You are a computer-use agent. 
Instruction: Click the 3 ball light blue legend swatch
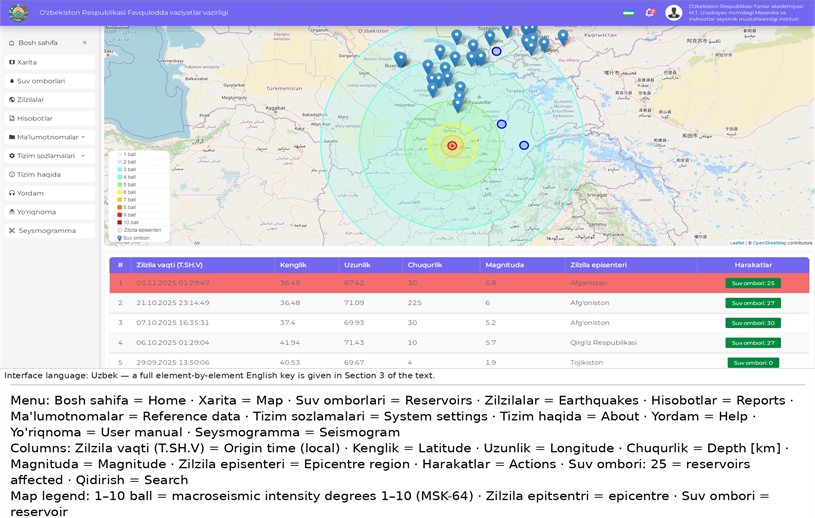pyautogui.click(x=120, y=169)
